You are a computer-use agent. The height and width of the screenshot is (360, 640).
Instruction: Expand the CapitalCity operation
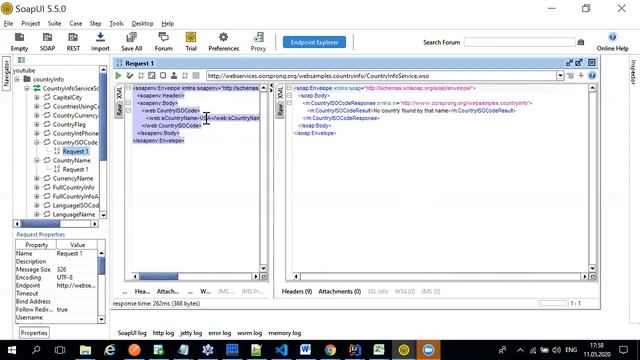37,97
